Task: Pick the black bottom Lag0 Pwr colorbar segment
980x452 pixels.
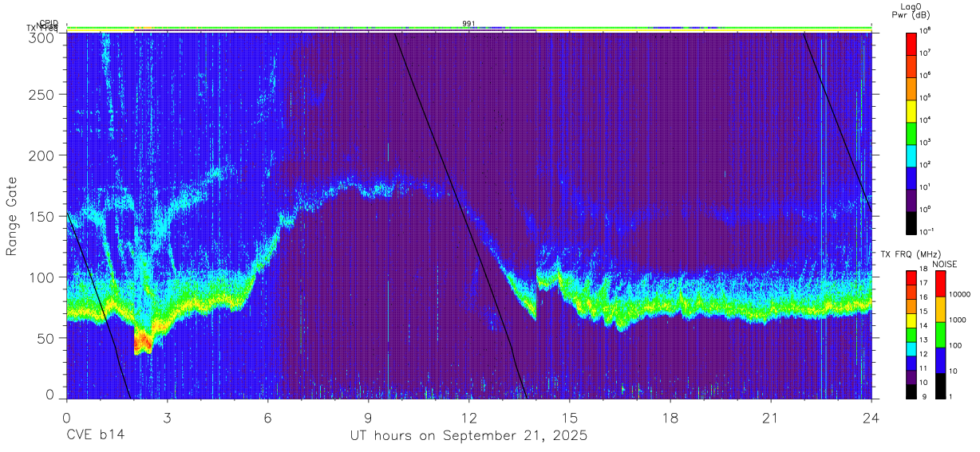Action: (911, 223)
